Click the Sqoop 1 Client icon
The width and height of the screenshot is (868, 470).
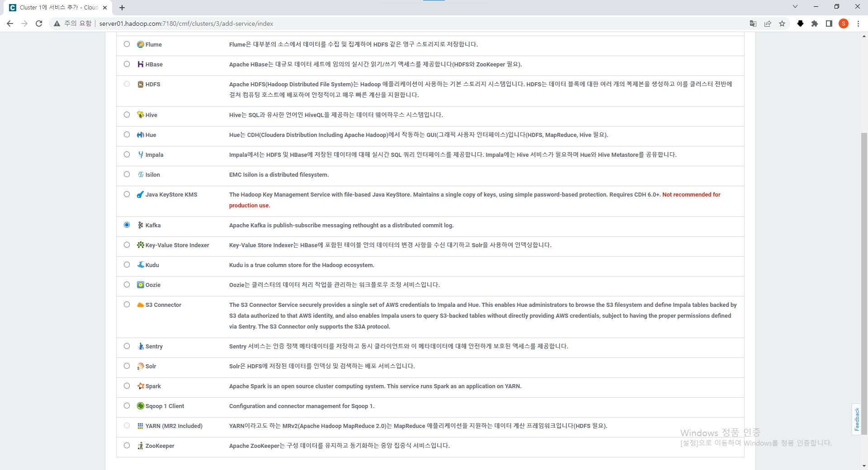141,406
